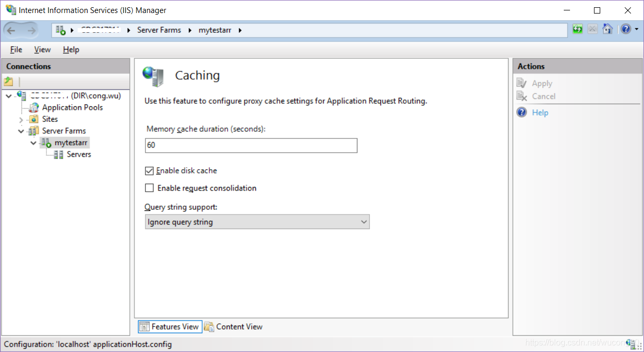Click the green Refresh page icon

coord(577,29)
